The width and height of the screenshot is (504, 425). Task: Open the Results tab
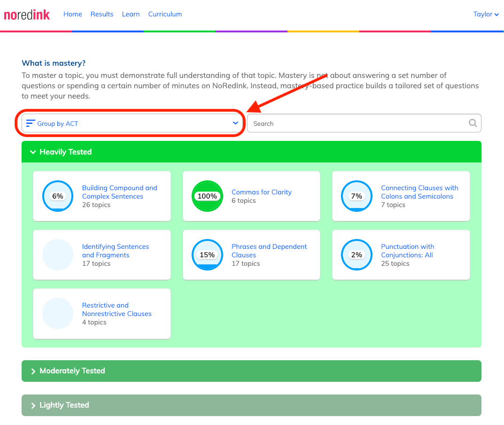pyautogui.click(x=102, y=14)
